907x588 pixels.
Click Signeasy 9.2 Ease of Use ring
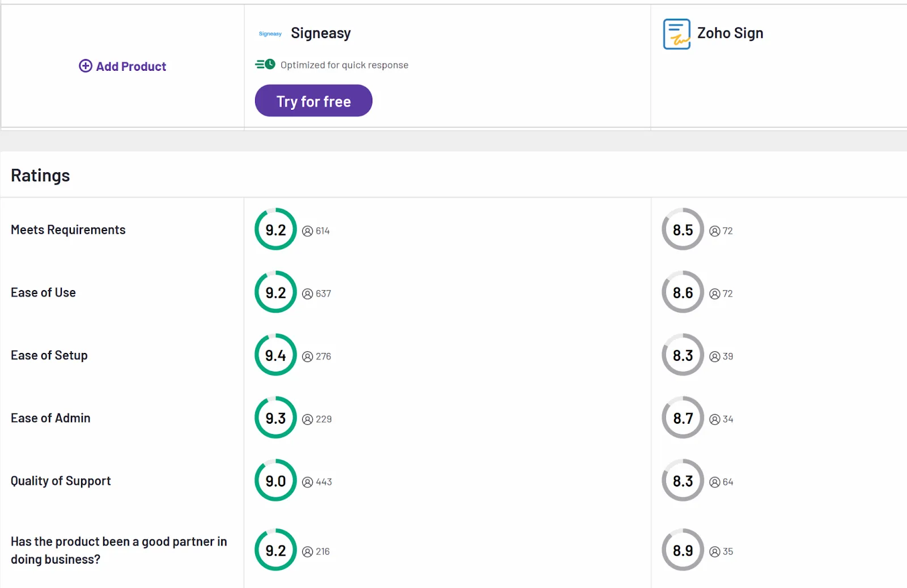click(276, 292)
